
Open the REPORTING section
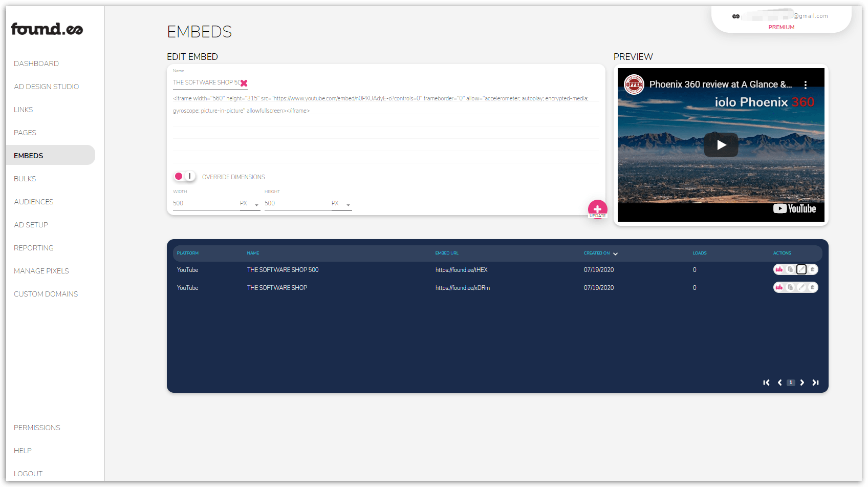click(x=34, y=248)
